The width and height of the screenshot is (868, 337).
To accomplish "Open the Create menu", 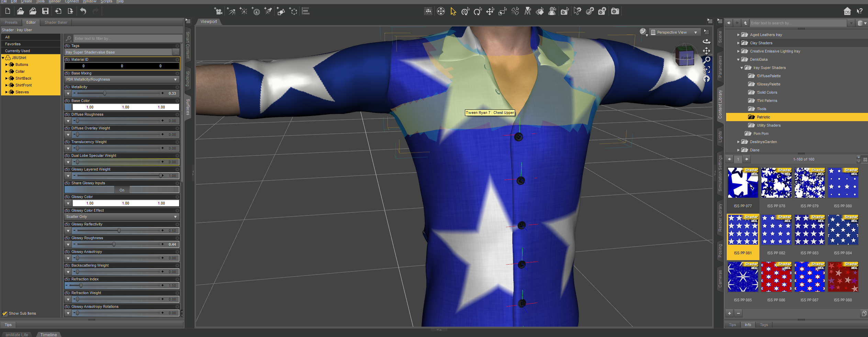I will coord(26,2).
